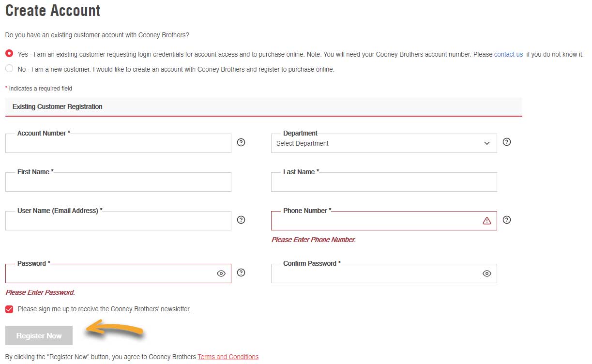This screenshot has height=364, width=592.
Task: Open the Terms and Conditions link
Action: tap(228, 357)
